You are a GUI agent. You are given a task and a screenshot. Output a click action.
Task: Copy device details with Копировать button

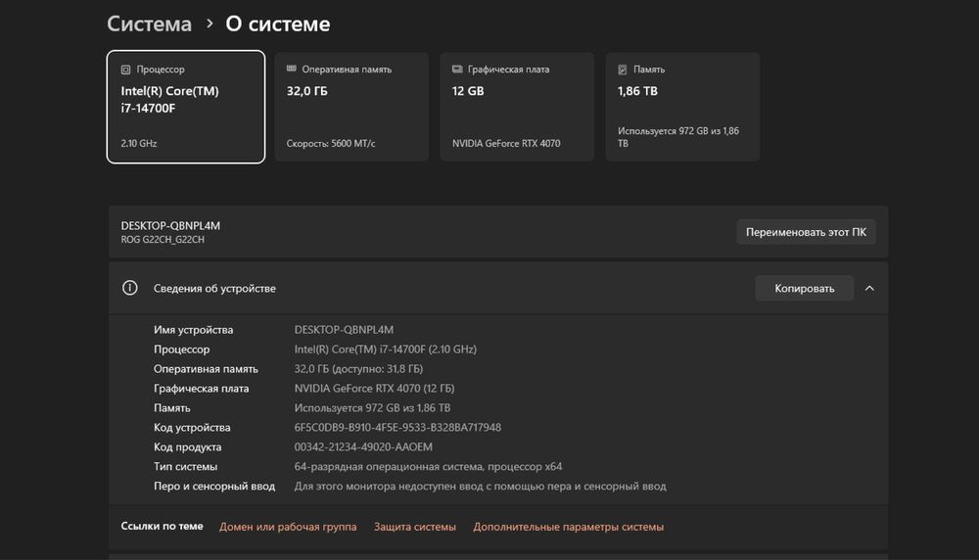[804, 289]
